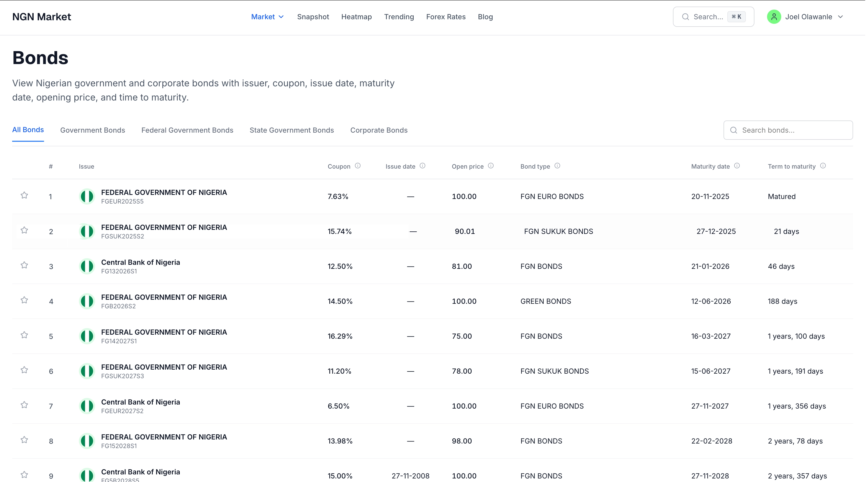Click the chevron beside the user name
868x482 pixels.
click(840, 17)
